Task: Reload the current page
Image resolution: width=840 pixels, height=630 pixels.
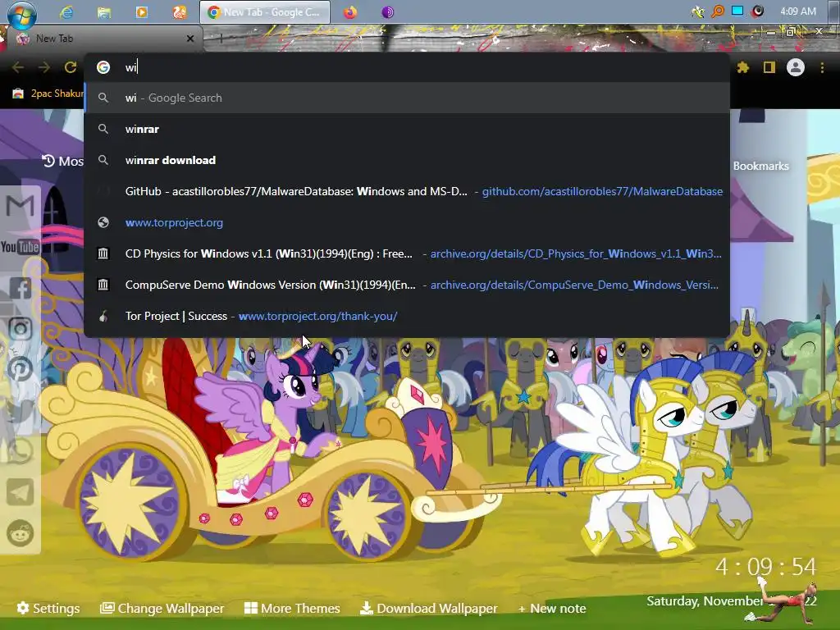Action: 71,67
